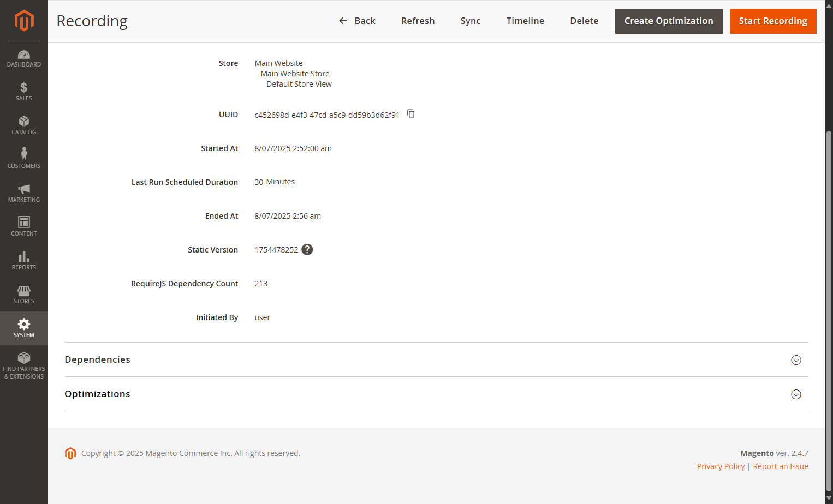Click the Default Store View text
The height and width of the screenshot is (504, 833).
(x=299, y=84)
